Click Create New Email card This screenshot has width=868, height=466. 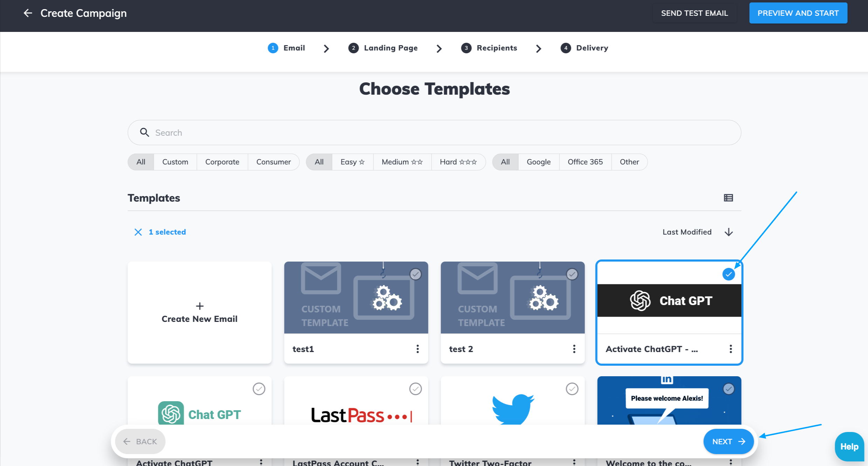[x=200, y=312]
